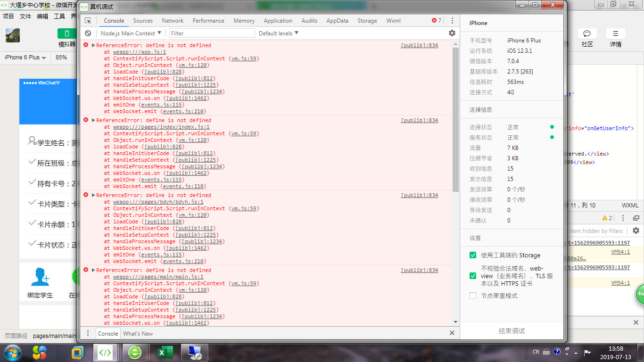Open console settings gear icon
Screen dimensions: 644x362
coord(452,33)
